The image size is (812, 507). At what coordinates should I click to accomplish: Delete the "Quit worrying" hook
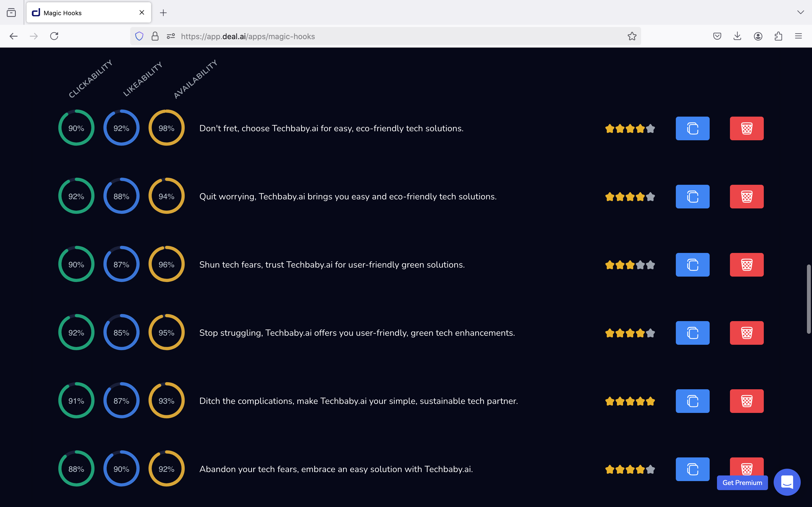746,197
